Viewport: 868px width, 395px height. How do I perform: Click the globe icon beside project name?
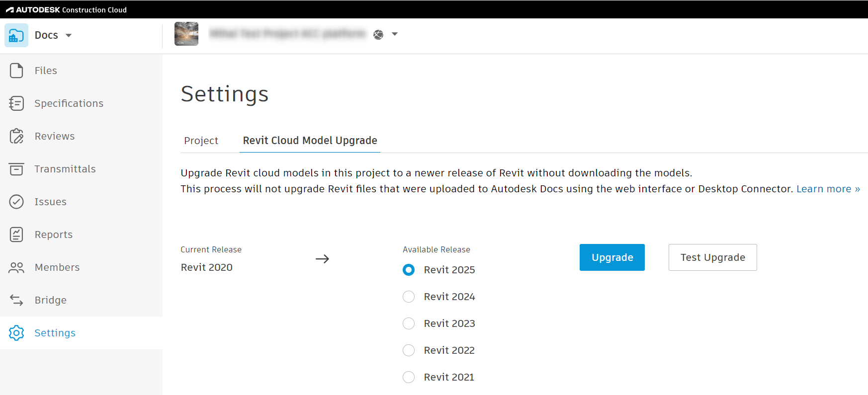tap(378, 34)
